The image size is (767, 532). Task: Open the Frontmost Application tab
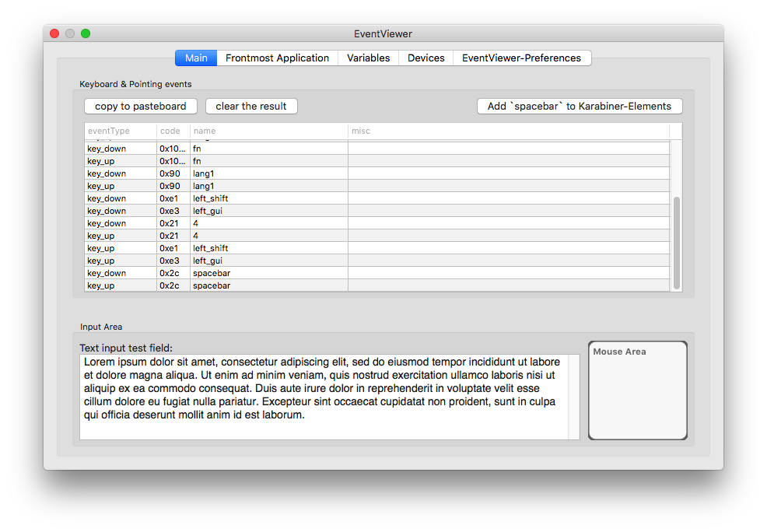(x=277, y=58)
